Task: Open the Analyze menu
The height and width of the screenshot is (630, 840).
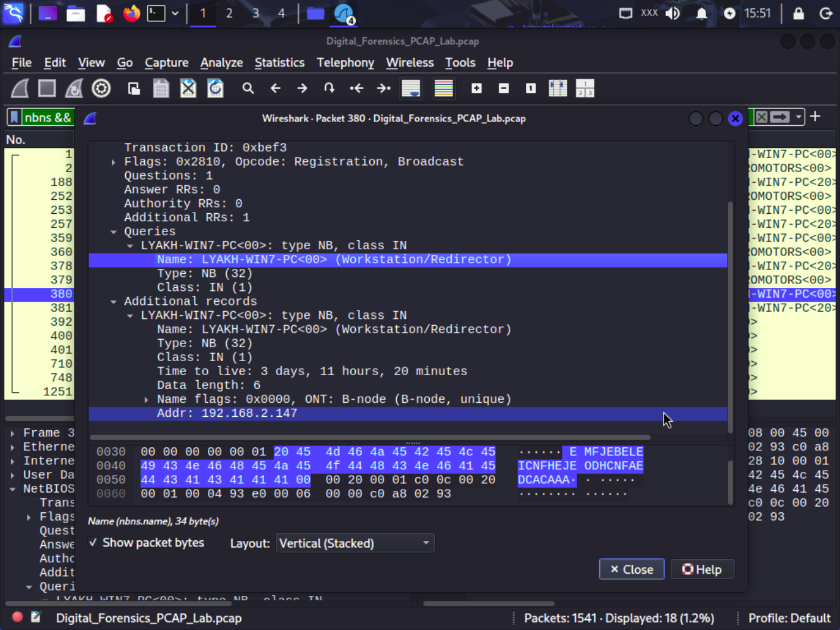Action: pos(221,63)
